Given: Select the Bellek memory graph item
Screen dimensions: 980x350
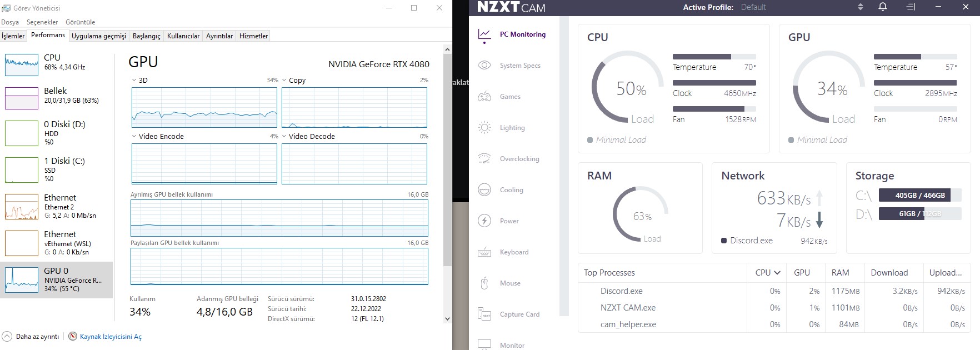Looking at the screenshot, I should coord(57,97).
